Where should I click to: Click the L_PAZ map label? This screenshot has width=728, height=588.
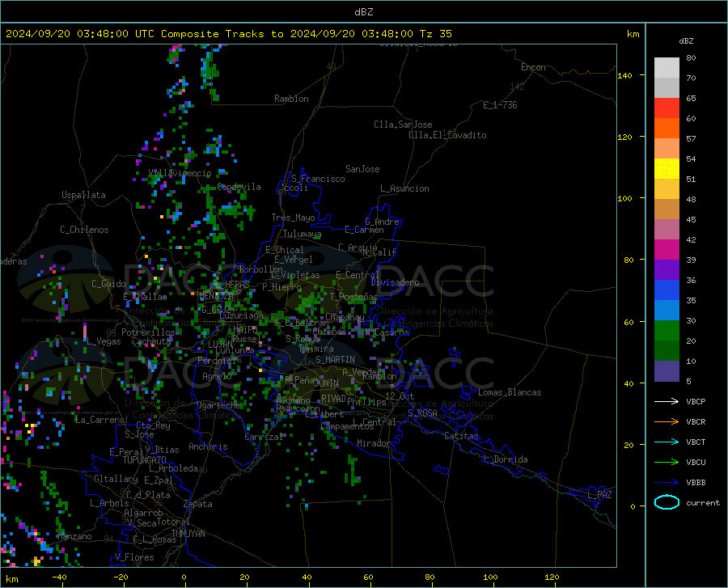pos(600,495)
